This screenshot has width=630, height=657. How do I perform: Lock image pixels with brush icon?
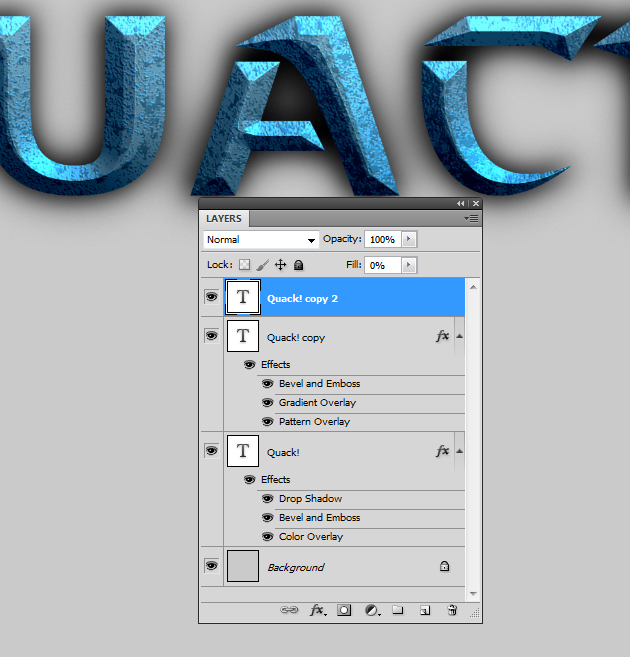click(262, 265)
